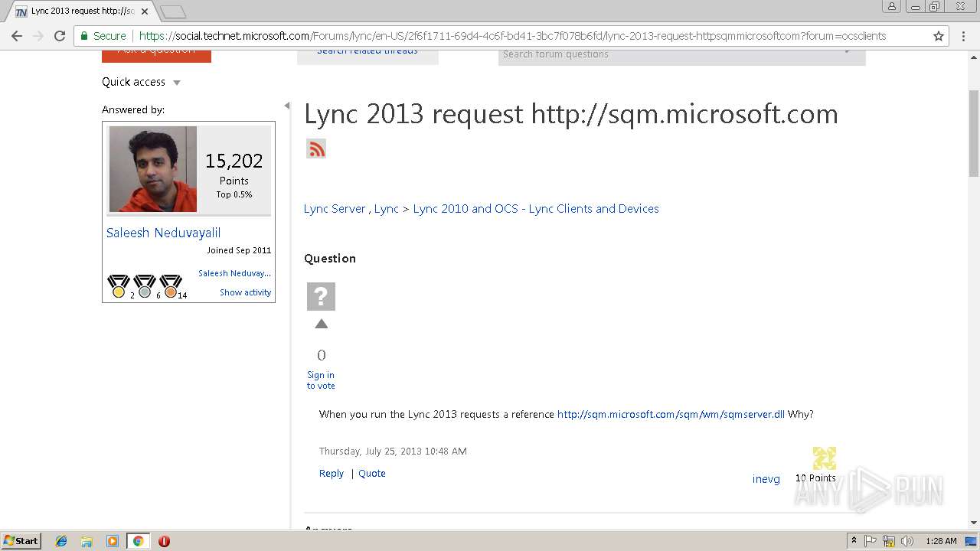Bookmark this page with the star icon
The height and width of the screenshot is (551, 980).
click(939, 36)
